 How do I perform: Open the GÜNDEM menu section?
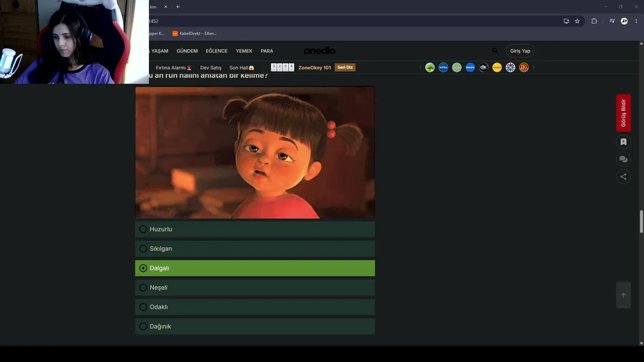(x=187, y=51)
